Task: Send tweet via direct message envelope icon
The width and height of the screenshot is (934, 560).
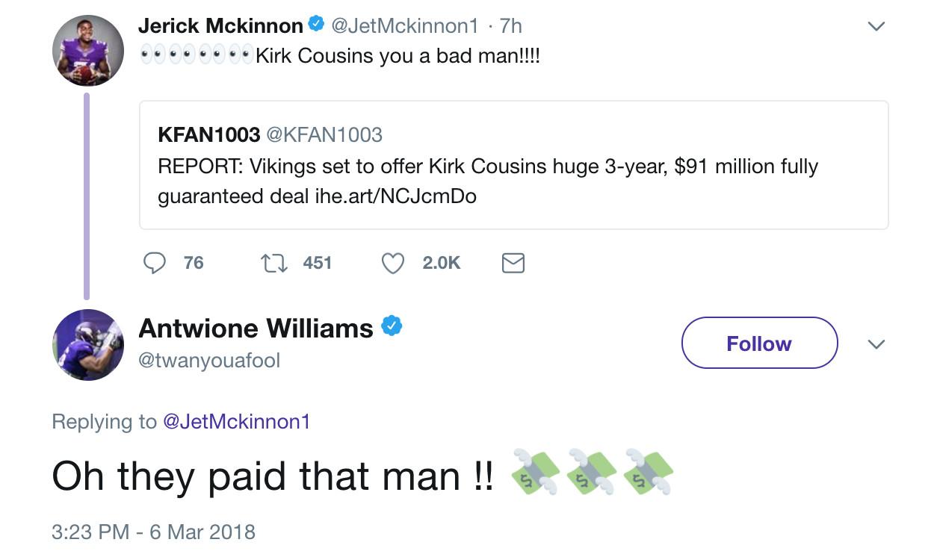Action: click(x=513, y=263)
